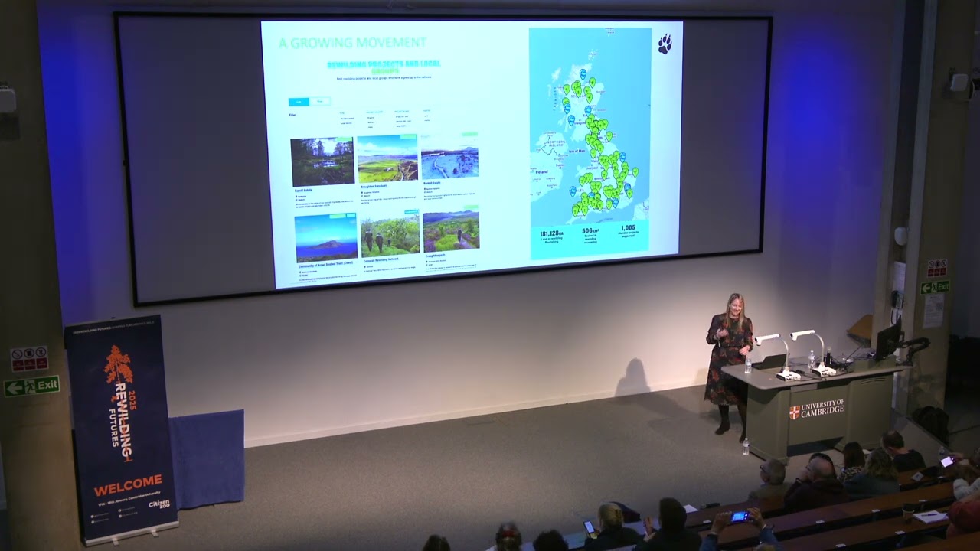Click the 'University of Cambridge' lectern logo
Screen dimensions: 980x551
[x=817, y=409]
